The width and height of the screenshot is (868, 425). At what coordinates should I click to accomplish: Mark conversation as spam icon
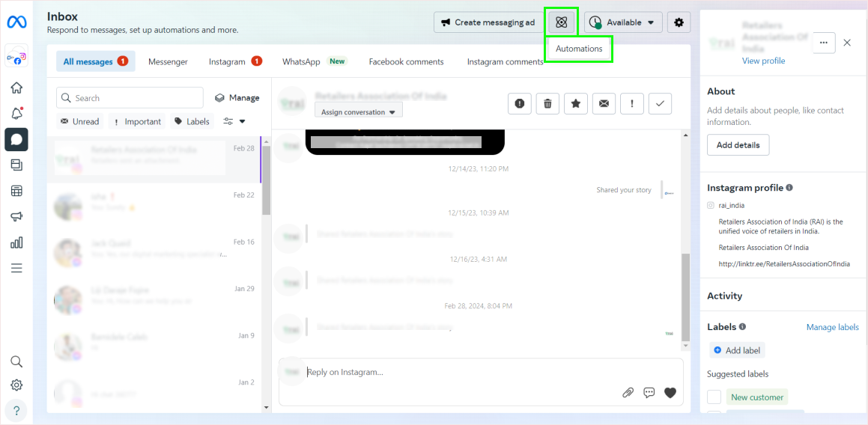point(519,103)
